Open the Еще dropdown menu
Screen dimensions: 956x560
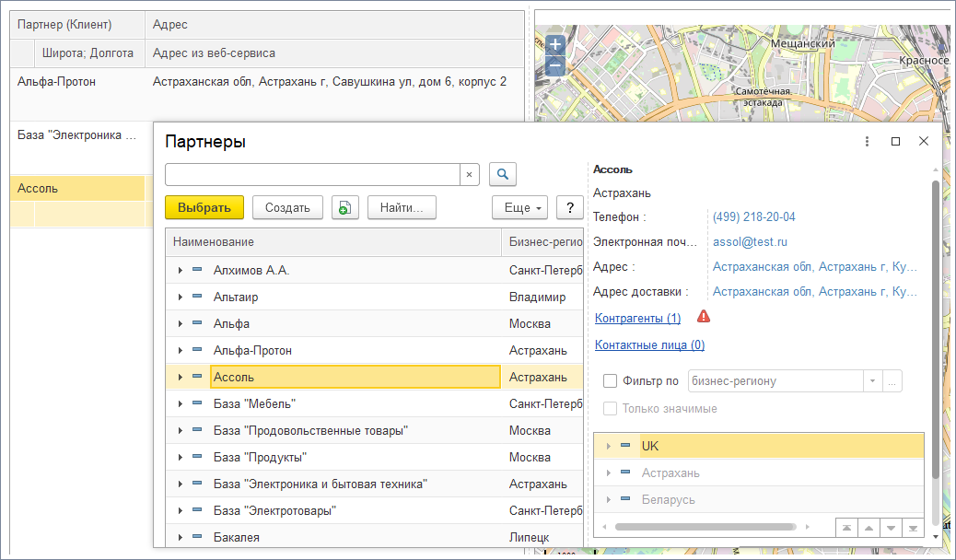pyautogui.click(x=519, y=208)
